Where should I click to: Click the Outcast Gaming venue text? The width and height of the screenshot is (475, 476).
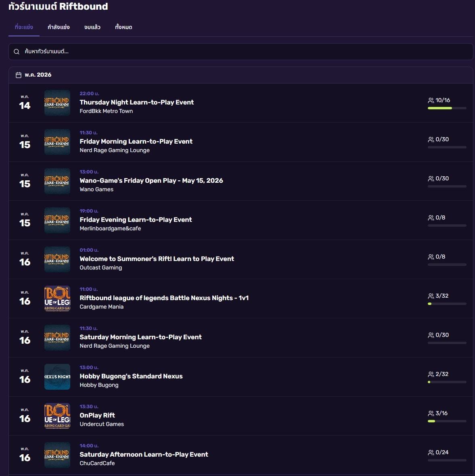point(101,268)
